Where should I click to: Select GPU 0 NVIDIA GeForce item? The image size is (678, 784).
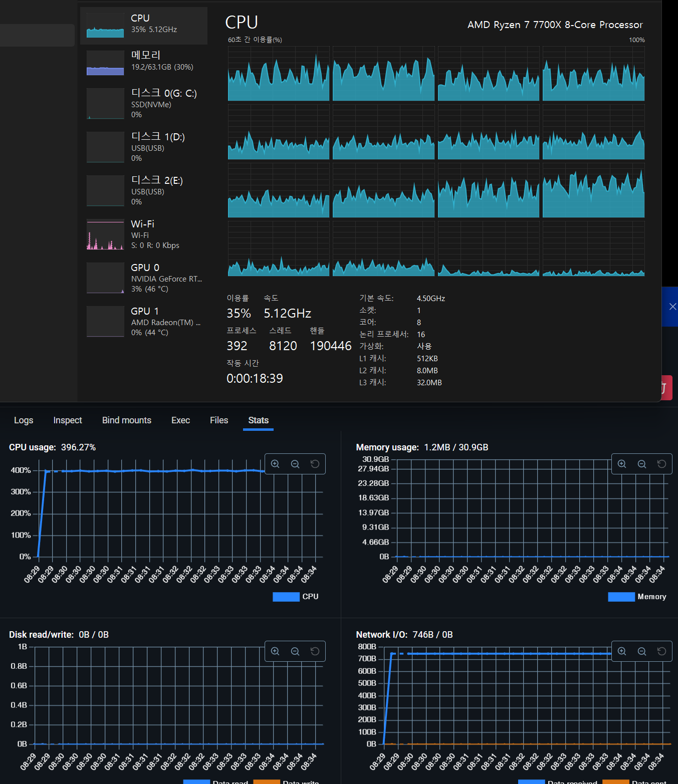144,278
